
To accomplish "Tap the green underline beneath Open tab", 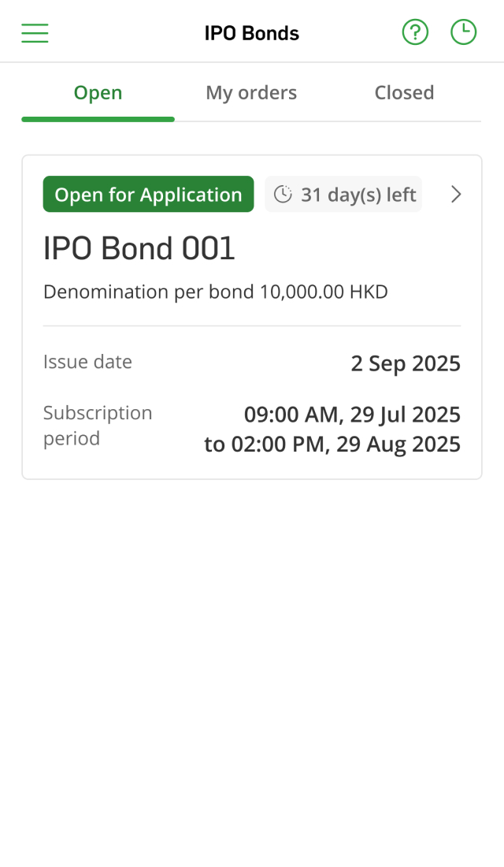I will pos(98,119).
